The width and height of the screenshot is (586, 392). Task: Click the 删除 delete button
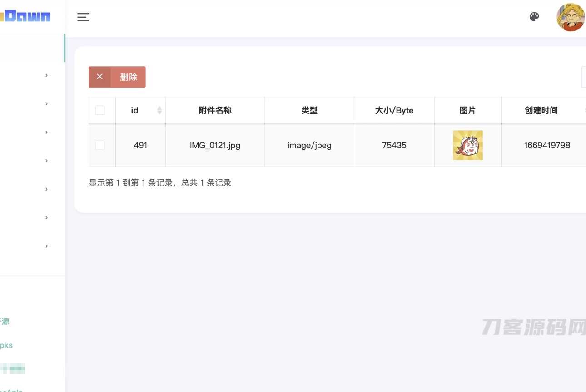(117, 77)
